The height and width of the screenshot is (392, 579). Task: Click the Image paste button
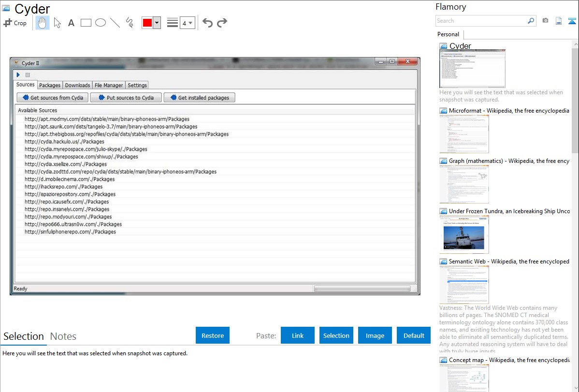pos(375,335)
